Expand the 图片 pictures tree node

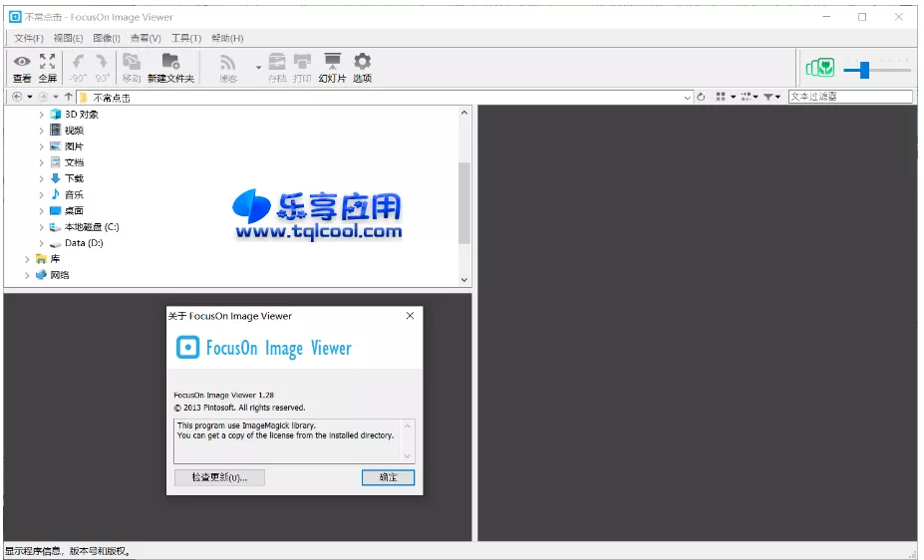point(41,146)
